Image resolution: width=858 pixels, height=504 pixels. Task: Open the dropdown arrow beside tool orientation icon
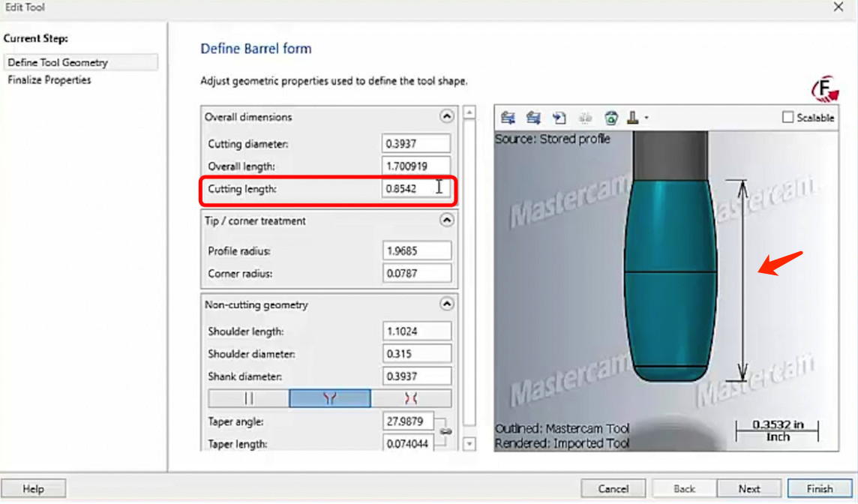point(646,118)
